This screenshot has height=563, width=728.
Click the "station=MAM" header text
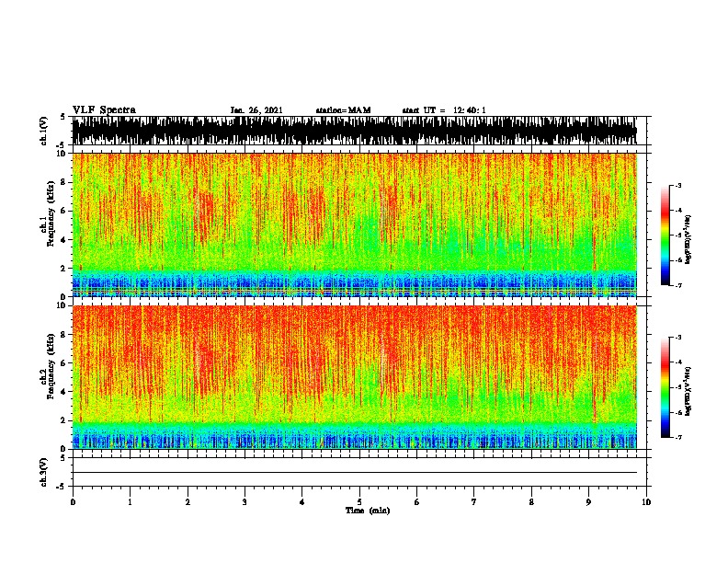[x=343, y=110]
